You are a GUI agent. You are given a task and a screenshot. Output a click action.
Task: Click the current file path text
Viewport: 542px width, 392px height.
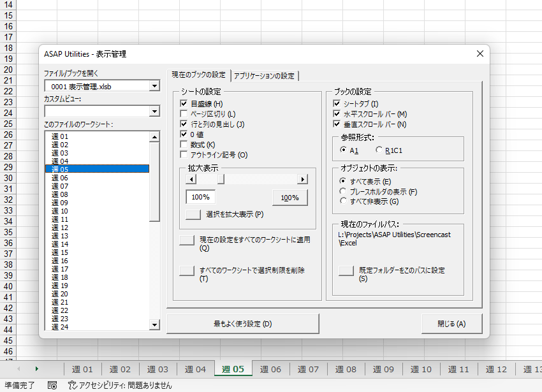(x=395, y=238)
